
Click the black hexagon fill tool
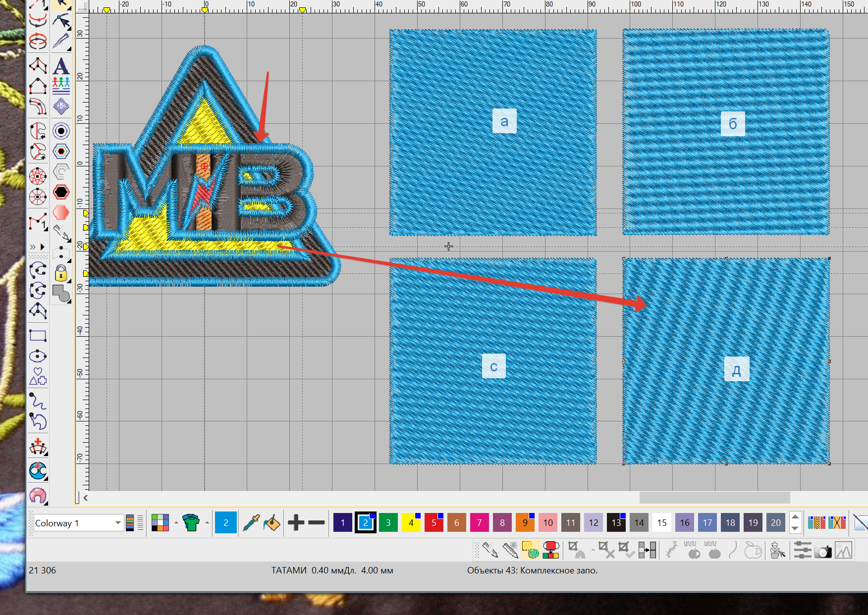tap(61, 192)
